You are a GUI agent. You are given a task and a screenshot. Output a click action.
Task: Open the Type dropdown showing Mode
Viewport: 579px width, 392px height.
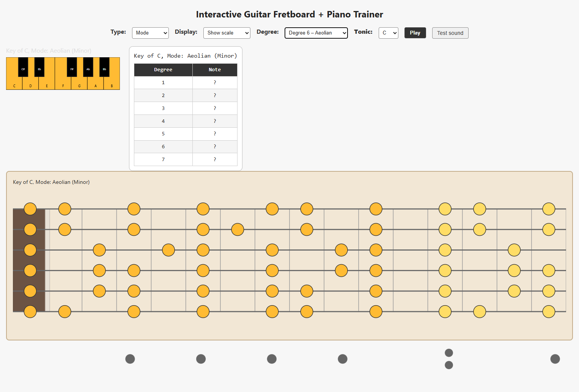pos(150,33)
